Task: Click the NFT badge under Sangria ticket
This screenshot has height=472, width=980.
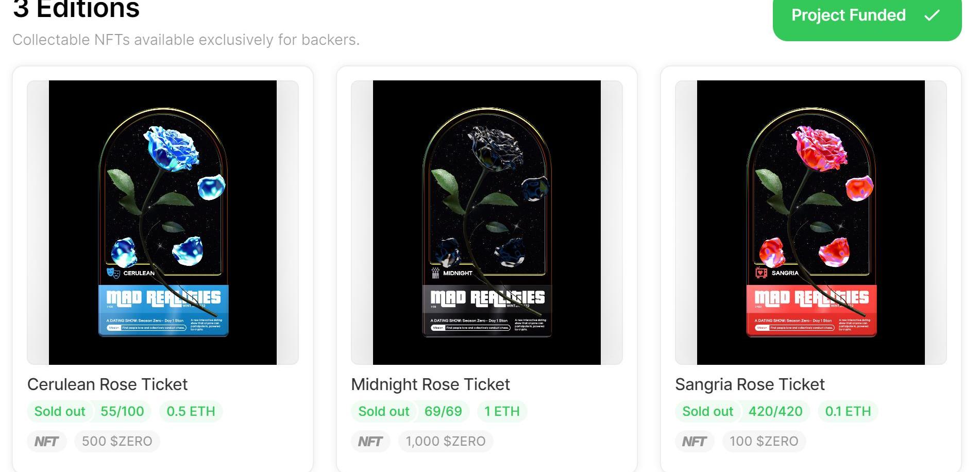Action: coord(694,442)
